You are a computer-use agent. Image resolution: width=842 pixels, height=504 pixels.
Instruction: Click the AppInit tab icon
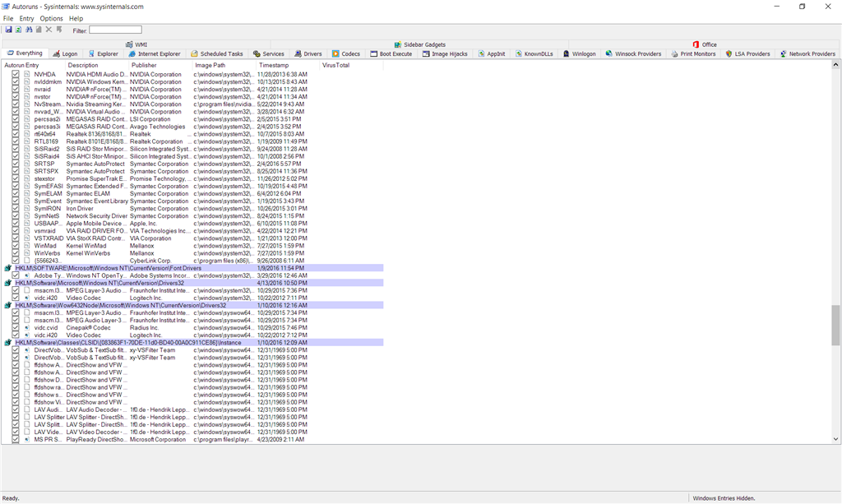click(x=481, y=53)
